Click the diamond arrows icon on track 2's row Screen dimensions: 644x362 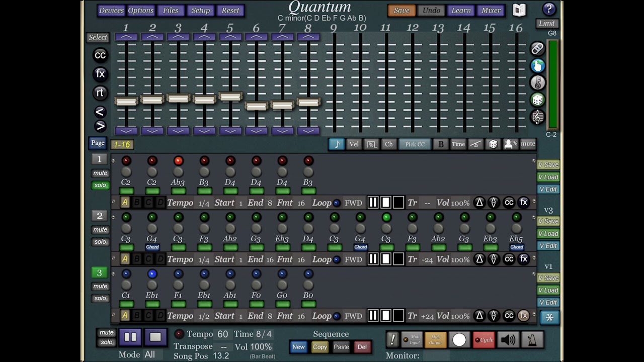(494, 259)
